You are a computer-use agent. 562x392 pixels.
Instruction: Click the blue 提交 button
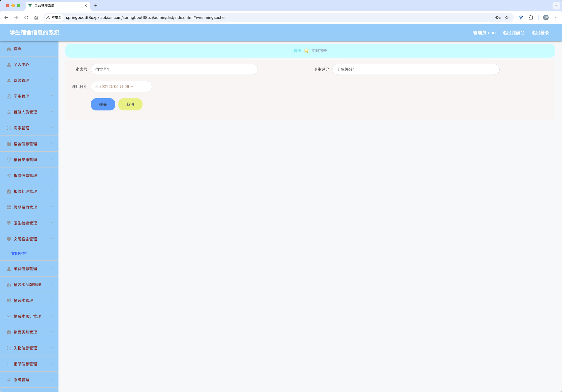tap(103, 104)
